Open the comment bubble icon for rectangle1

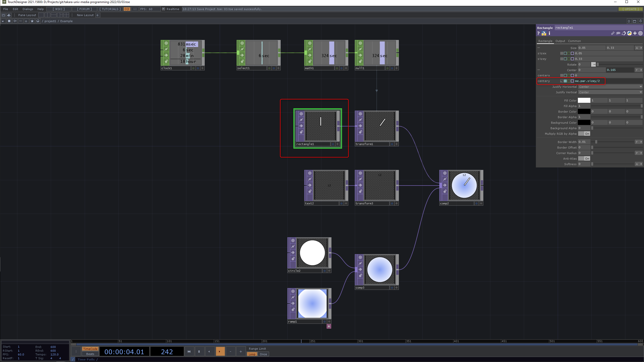(x=618, y=33)
